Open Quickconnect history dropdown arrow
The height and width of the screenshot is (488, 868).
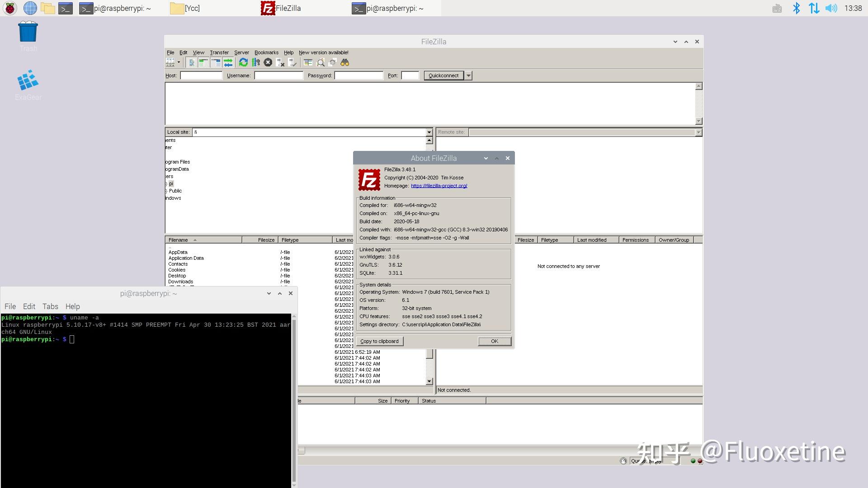point(468,75)
